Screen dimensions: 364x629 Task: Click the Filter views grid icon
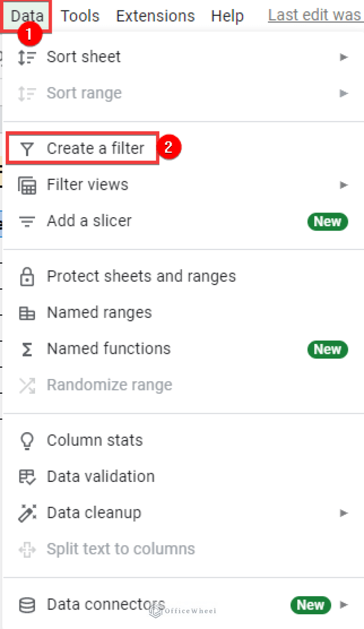(x=27, y=185)
